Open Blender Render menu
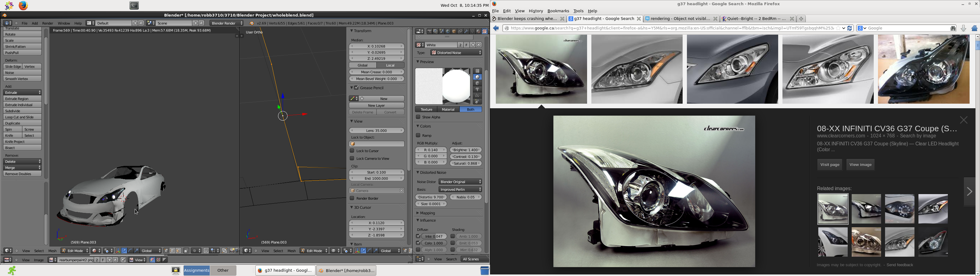980x276 pixels. pos(47,23)
